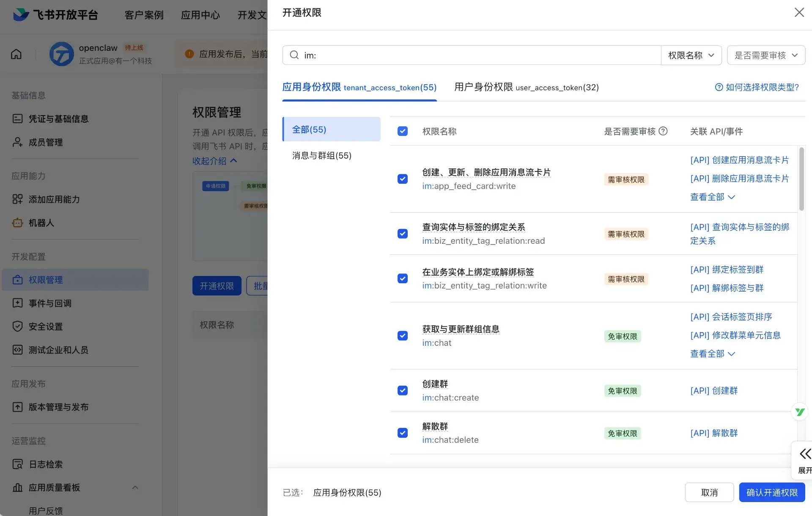Screen dimensions: 812x516
Task: Click the 安全设置 shield icon
Action: click(17, 326)
